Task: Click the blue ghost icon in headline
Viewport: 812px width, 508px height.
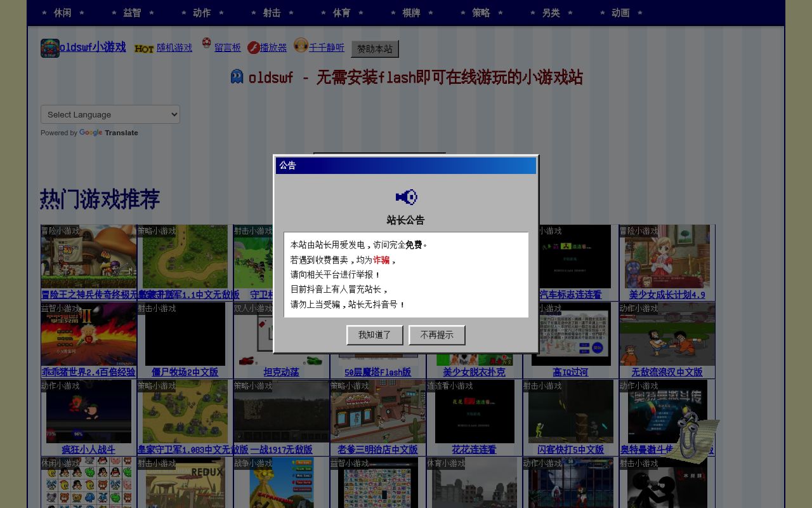Action: (237, 77)
